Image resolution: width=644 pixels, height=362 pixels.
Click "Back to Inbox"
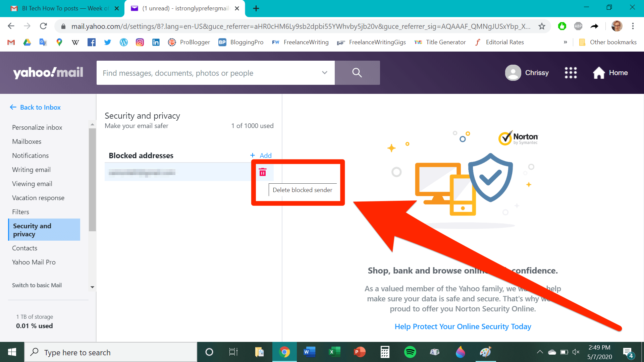point(35,107)
